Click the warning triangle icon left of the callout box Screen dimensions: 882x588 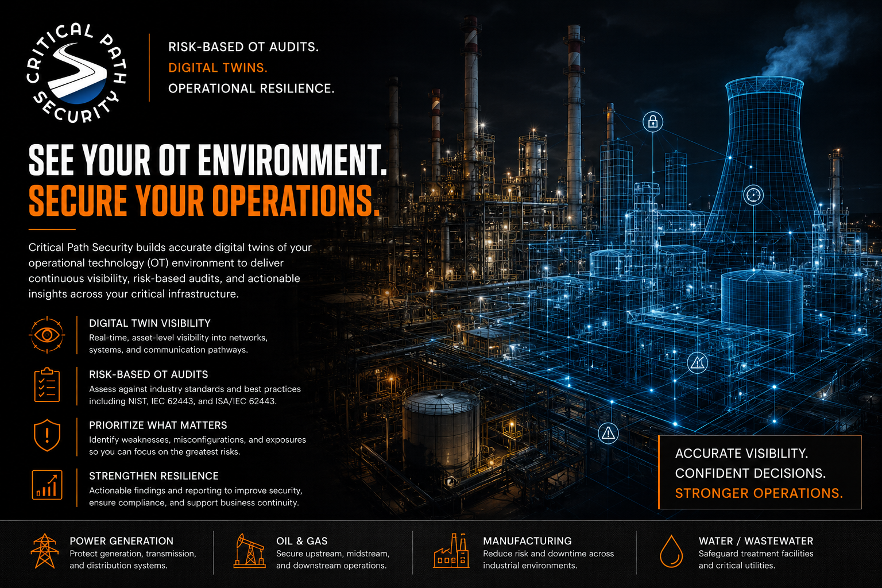click(608, 433)
